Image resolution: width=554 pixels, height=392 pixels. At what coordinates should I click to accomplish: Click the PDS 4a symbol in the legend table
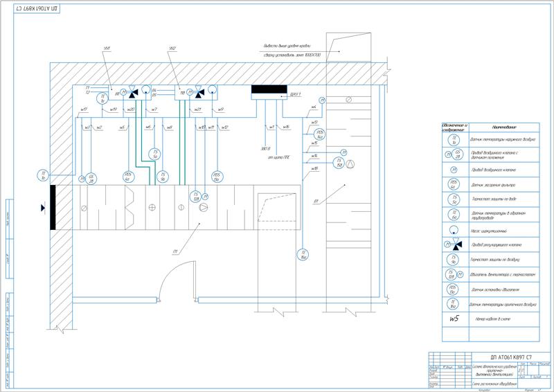[x=454, y=184]
